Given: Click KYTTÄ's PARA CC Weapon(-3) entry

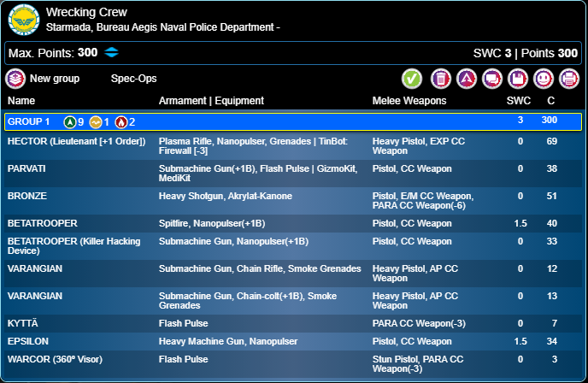Looking at the screenshot, I should [419, 323].
